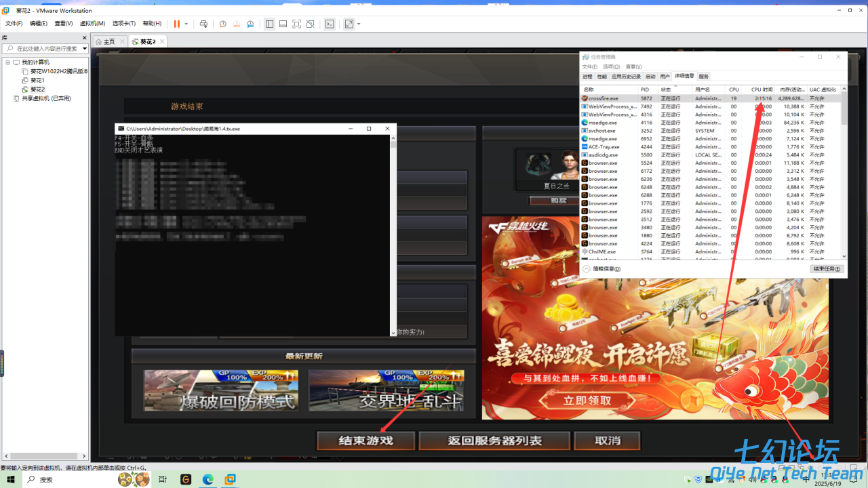Open VMware 查看(V) menu

tap(64, 24)
